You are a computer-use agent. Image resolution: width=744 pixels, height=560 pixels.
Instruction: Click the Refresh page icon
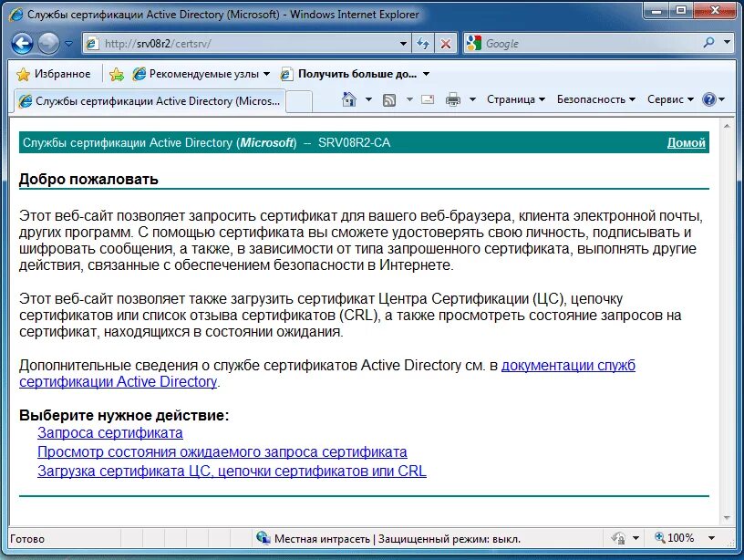coord(423,44)
